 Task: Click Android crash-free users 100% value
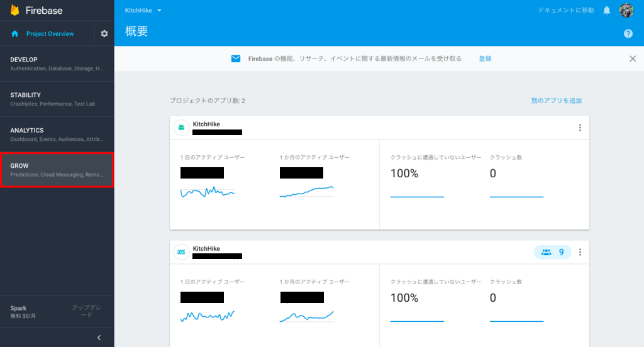404,173
